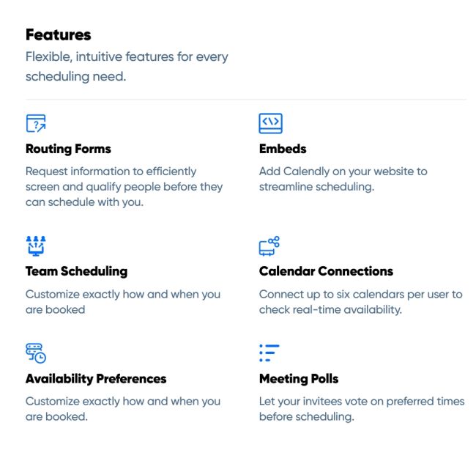Click the Team Scheduling people icon
This screenshot has width=476, height=450.
coord(36,246)
